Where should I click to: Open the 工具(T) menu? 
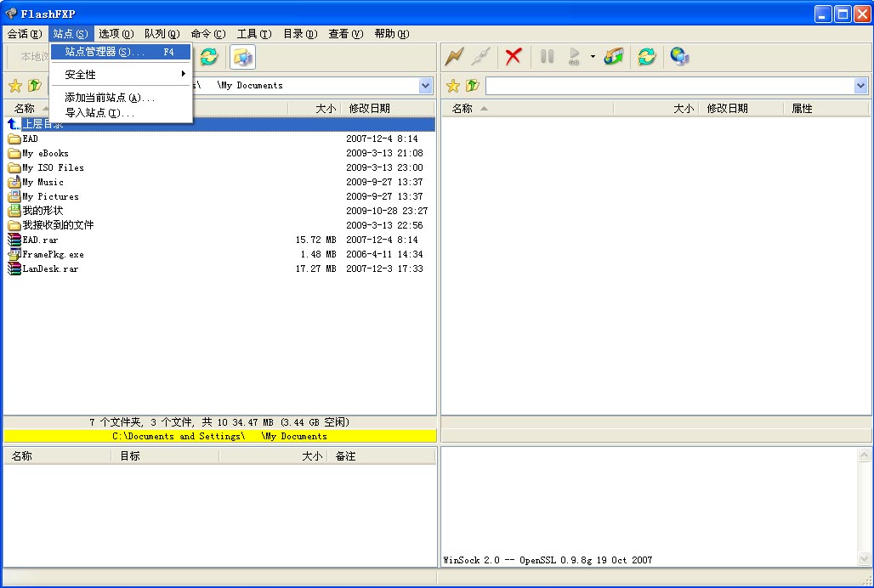254,34
